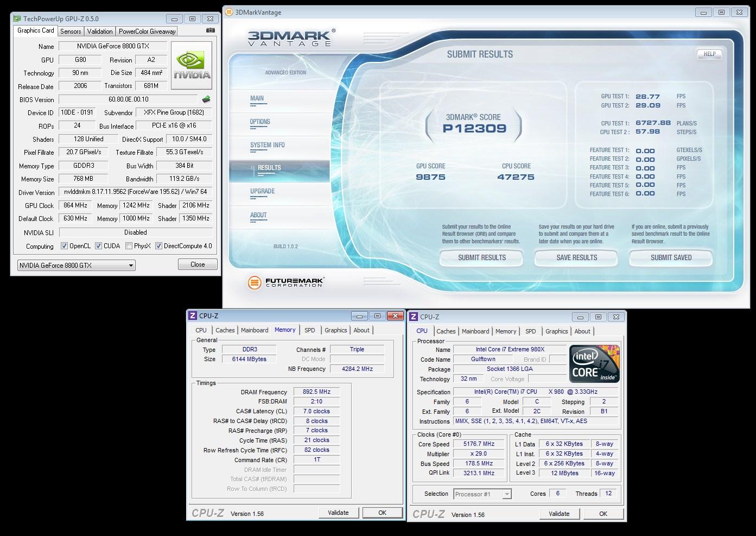Click the CPU-Z CPU window title icon
The width and height of the screenshot is (756, 536).
414,317
